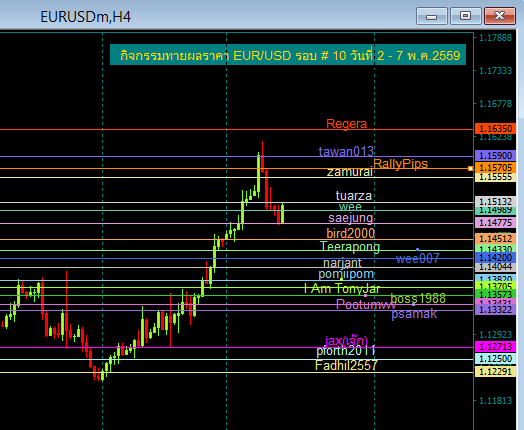
Task: Click the EURUSDm,H4 window title
Action: tap(86, 17)
